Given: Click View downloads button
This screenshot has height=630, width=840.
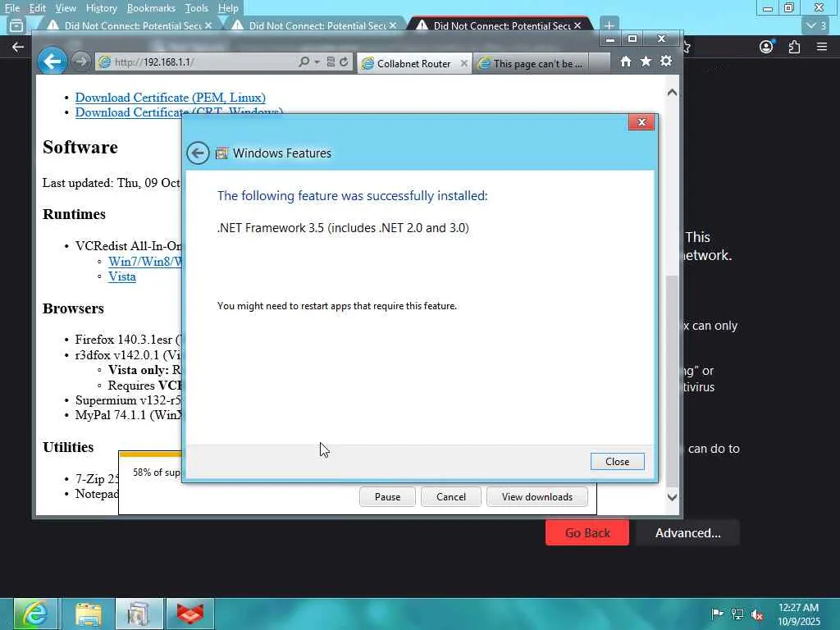Looking at the screenshot, I should click(x=536, y=496).
